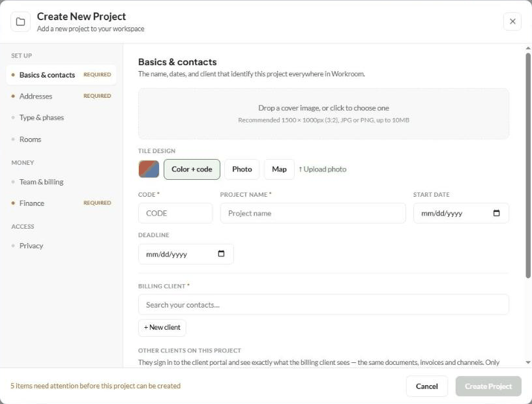Click the Basics & contacts heading
The height and width of the screenshot is (404, 532).
177,62
